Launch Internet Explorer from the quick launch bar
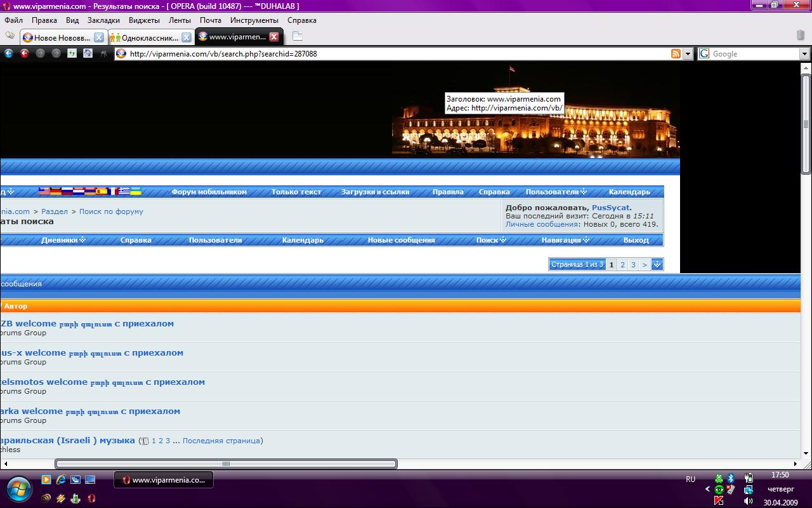 coord(62,480)
